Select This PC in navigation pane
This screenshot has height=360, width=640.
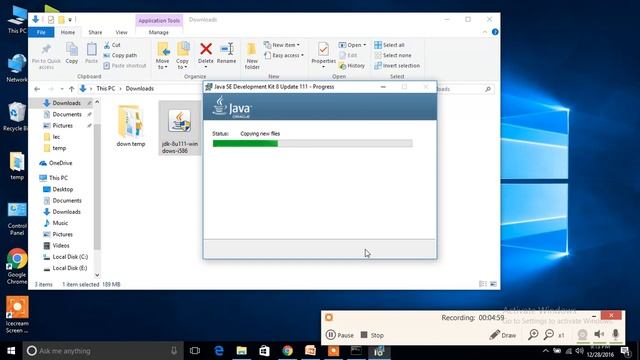(x=58, y=178)
